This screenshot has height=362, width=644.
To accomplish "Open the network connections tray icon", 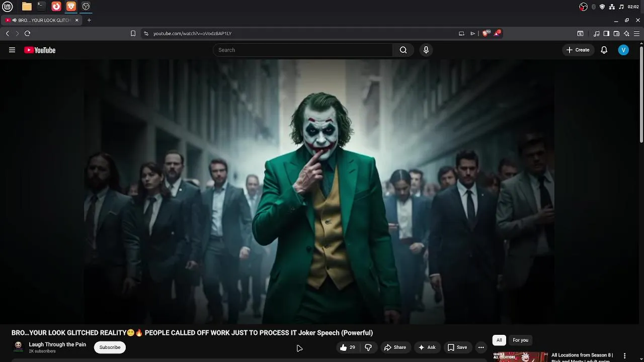I will [612, 7].
